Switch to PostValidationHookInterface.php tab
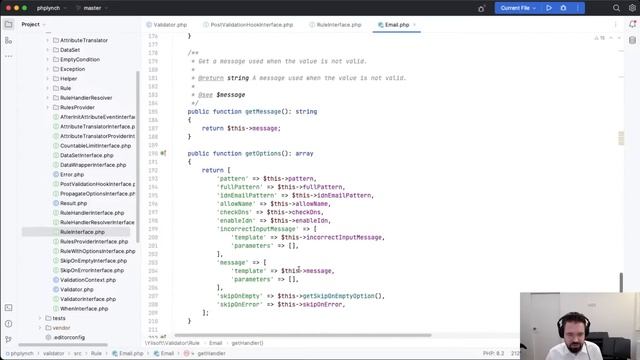The height and width of the screenshot is (360, 640). pyautogui.click(x=248, y=25)
